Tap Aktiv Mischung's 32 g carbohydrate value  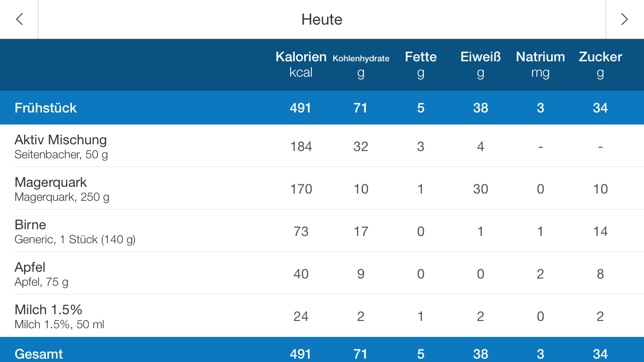tap(361, 146)
